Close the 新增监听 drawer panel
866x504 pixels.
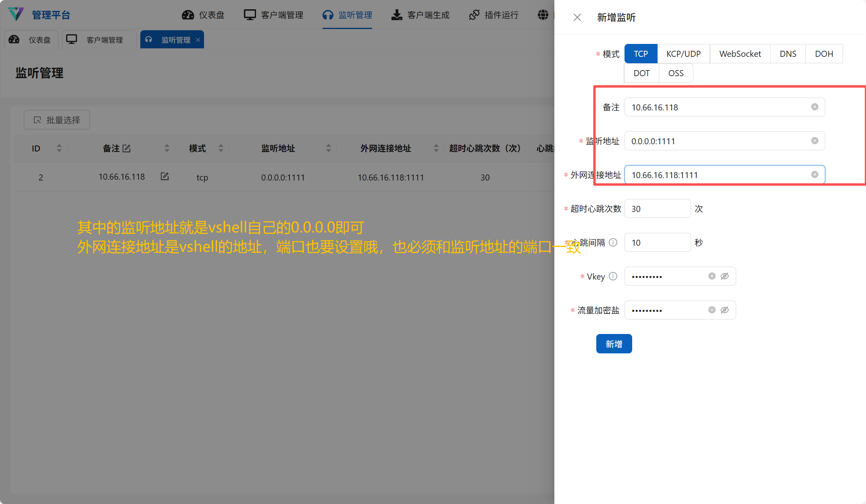577,17
